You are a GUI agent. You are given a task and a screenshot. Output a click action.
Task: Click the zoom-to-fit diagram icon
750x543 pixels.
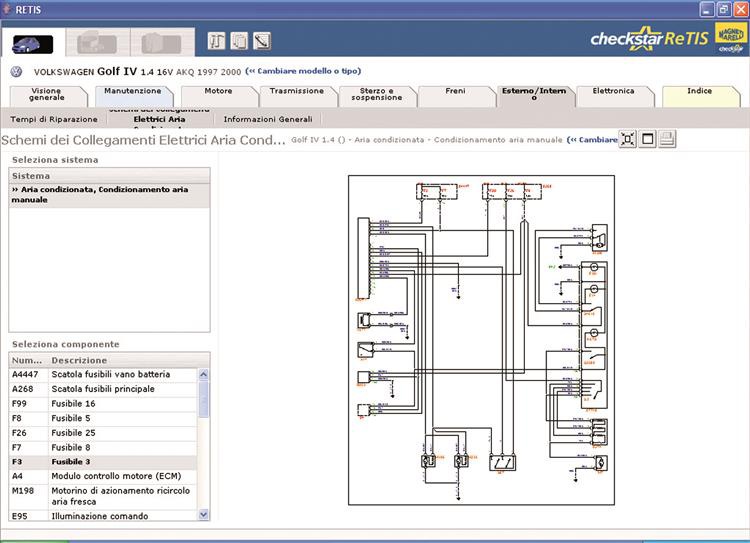click(x=627, y=139)
